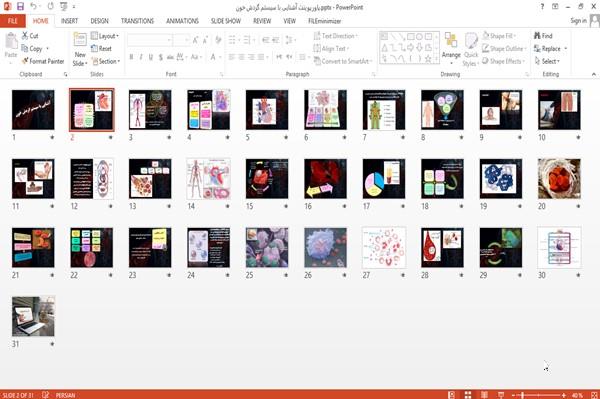
Task: Click the Format Painter brush
Action: (25, 61)
